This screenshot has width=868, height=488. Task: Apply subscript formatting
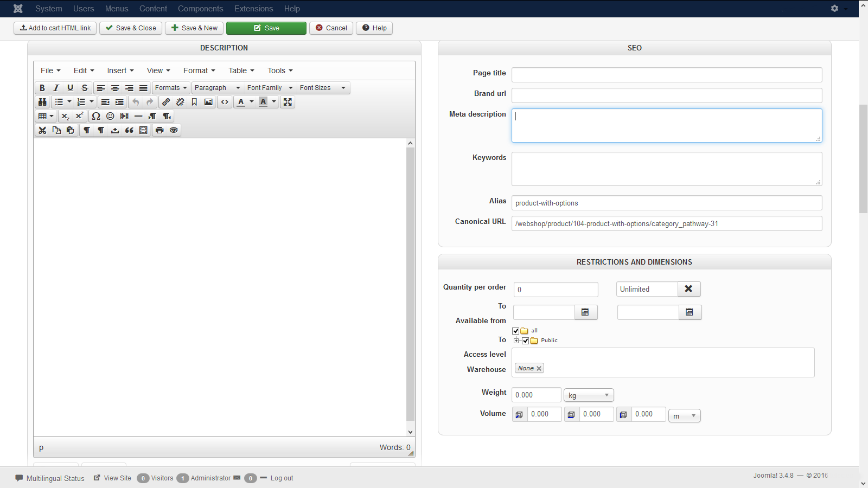65,116
